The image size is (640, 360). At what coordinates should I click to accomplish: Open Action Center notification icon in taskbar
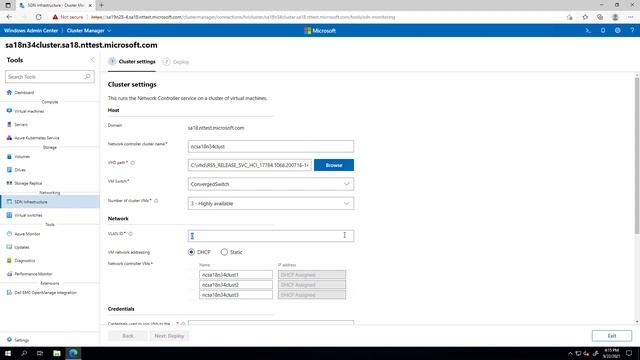coord(629,353)
